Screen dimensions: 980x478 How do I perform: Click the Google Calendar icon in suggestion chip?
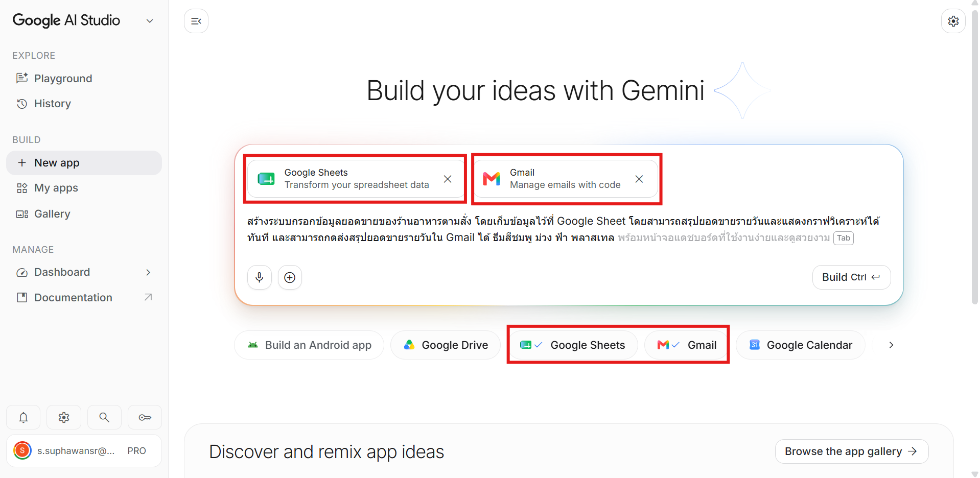(x=755, y=345)
